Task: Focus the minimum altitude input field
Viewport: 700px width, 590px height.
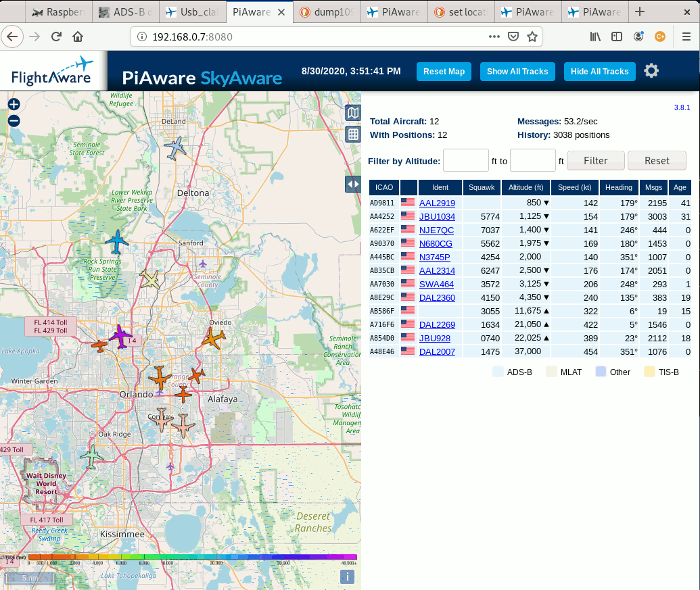Action: [465, 160]
